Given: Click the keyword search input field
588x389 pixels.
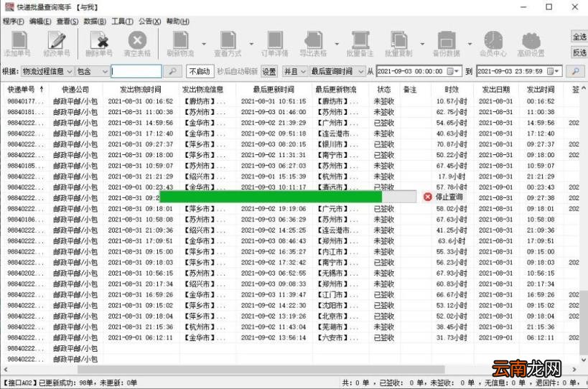Looking at the screenshot, I should pos(136,71).
